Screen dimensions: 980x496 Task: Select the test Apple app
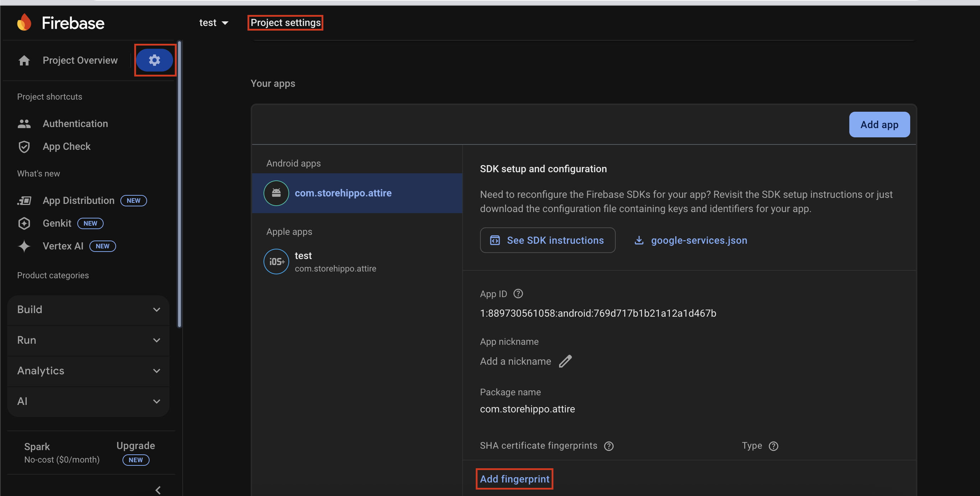(x=357, y=262)
